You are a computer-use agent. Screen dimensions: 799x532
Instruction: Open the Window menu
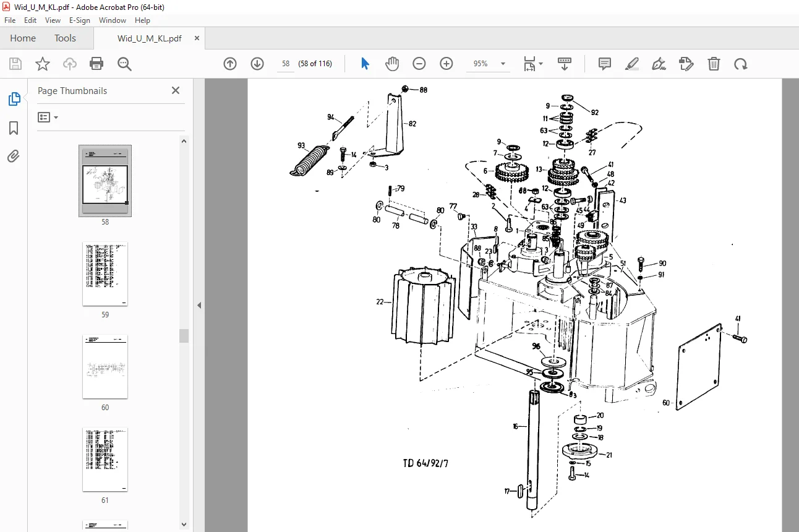113,20
